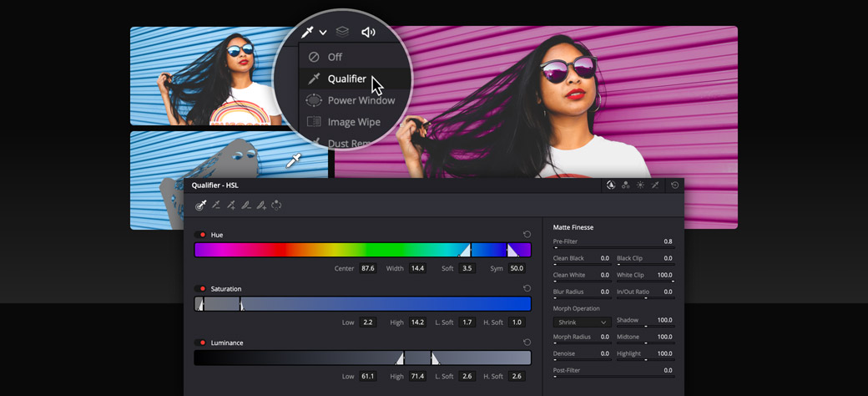Reset the Hue qualifier range

click(x=527, y=235)
